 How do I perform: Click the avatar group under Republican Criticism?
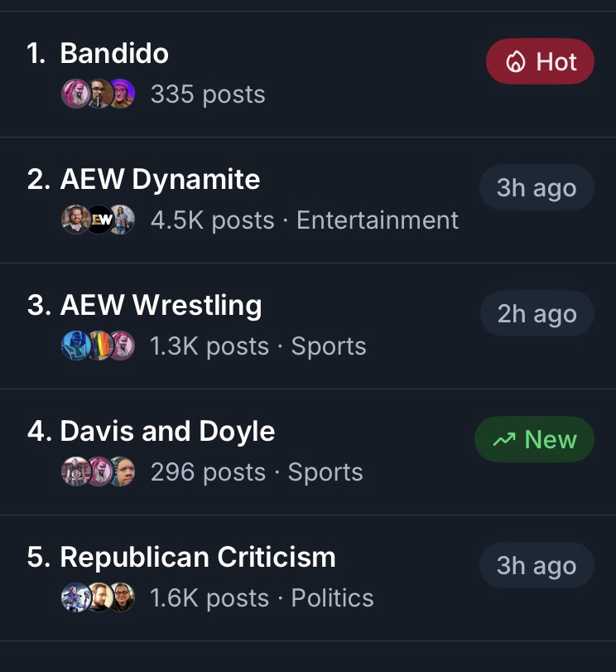[98, 598]
